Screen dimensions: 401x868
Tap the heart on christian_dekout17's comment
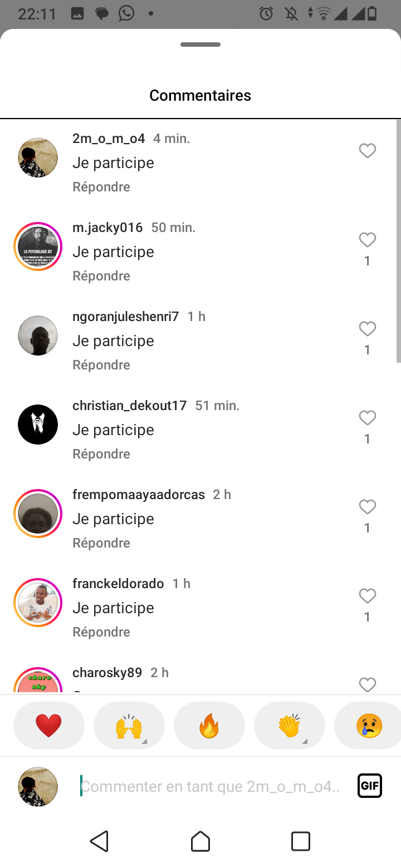pyautogui.click(x=367, y=418)
